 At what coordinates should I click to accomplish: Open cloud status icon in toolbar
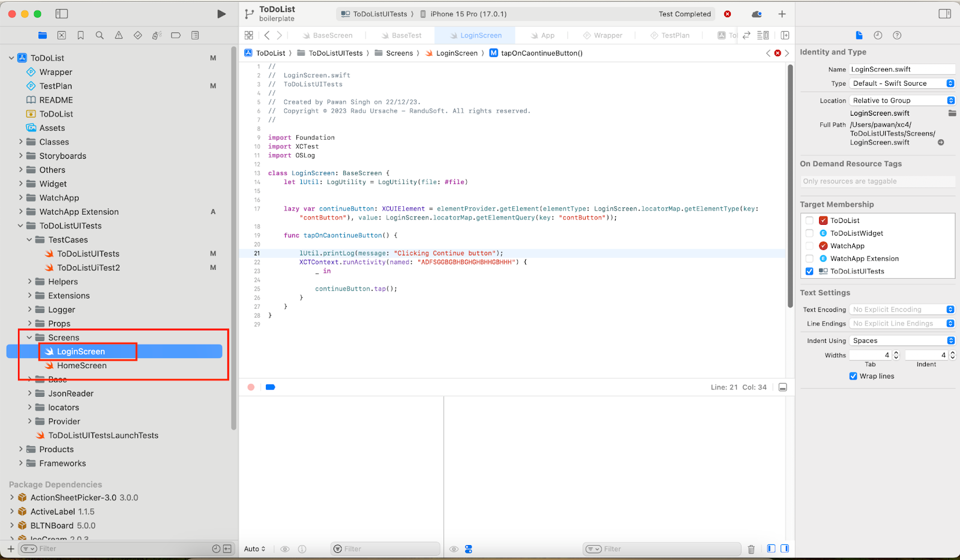coord(757,14)
